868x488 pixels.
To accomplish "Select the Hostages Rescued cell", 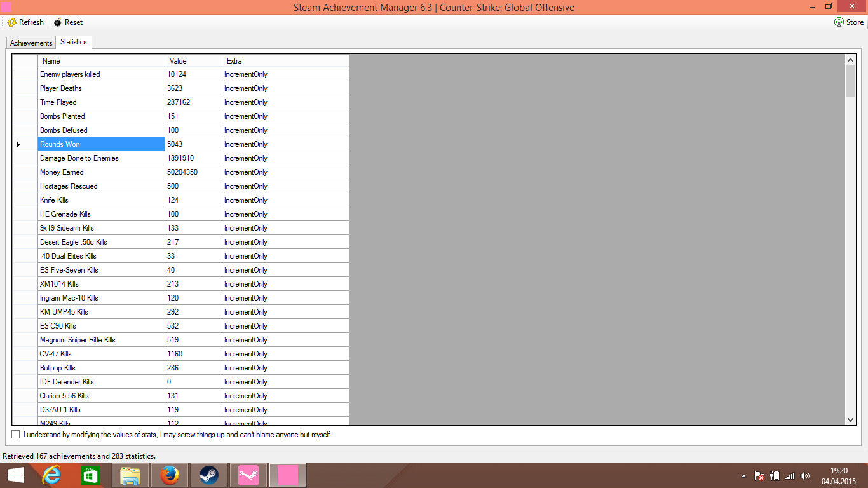I will 102,186.
